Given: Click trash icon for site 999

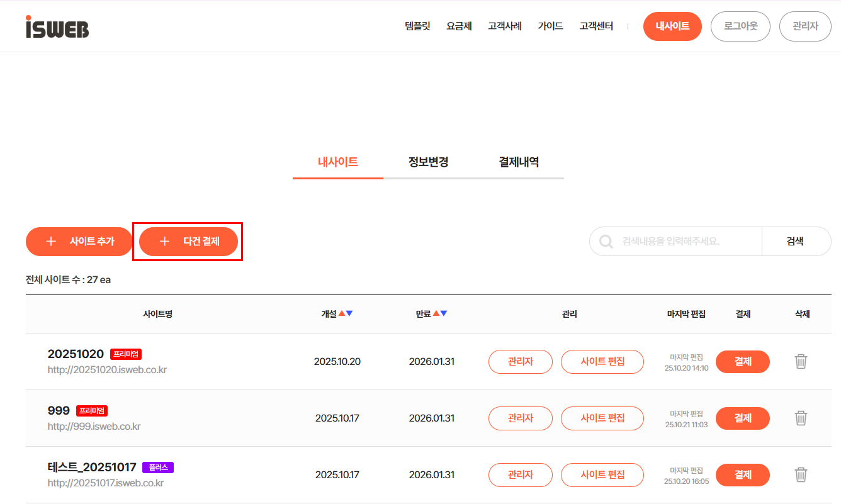Looking at the screenshot, I should 801,418.
